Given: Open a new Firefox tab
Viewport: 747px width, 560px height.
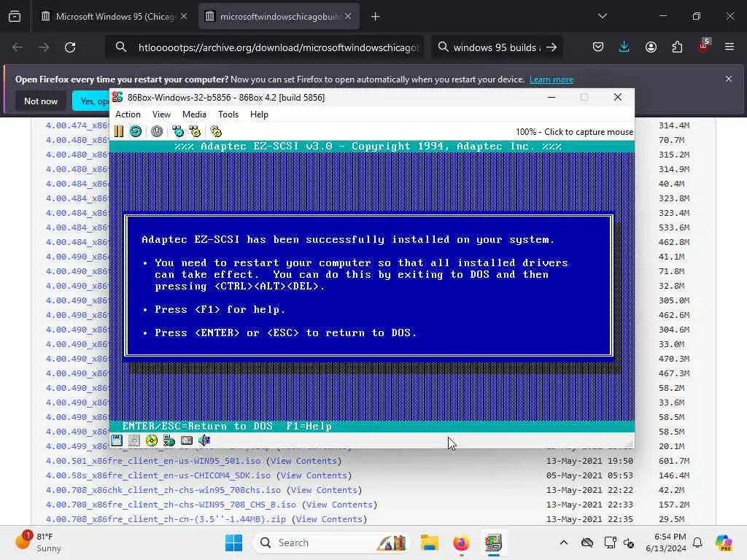Looking at the screenshot, I should (x=376, y=17).
